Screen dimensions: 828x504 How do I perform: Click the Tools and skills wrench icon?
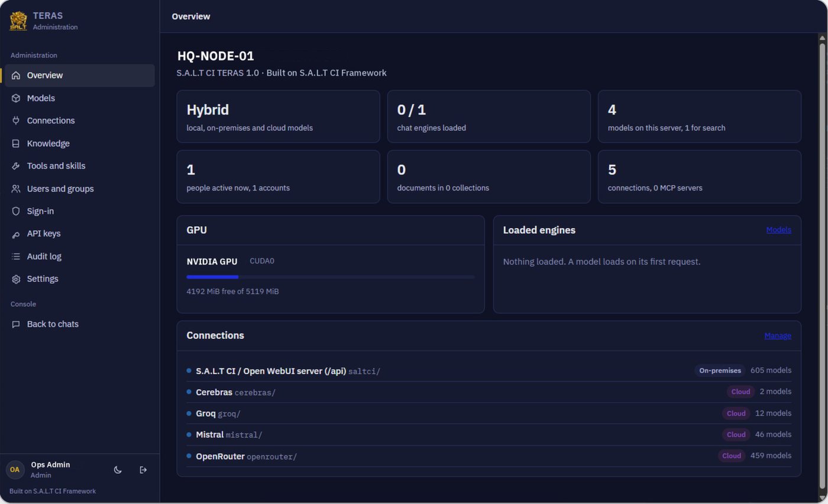point(16,166)
